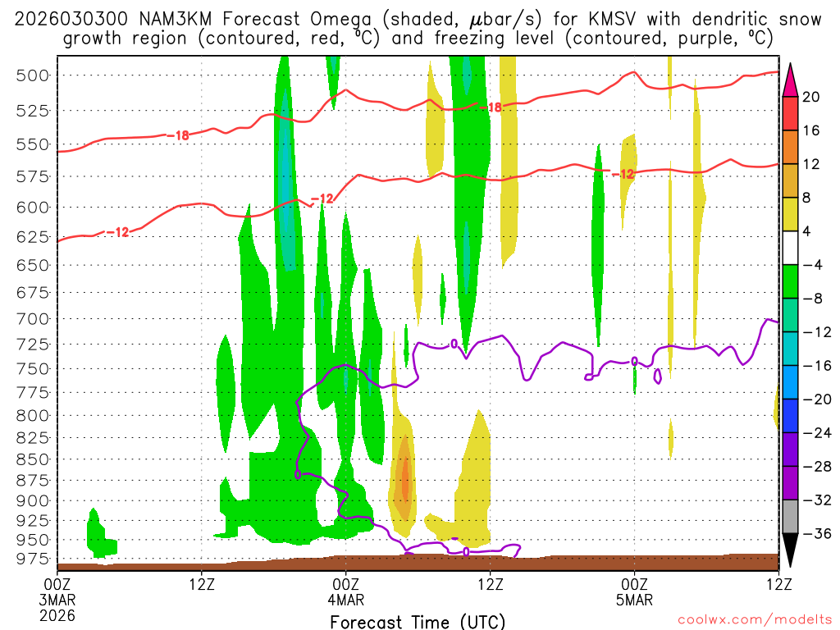
Task: Click the purple 0 label near the surface
Action: click(x=466, y=551)
